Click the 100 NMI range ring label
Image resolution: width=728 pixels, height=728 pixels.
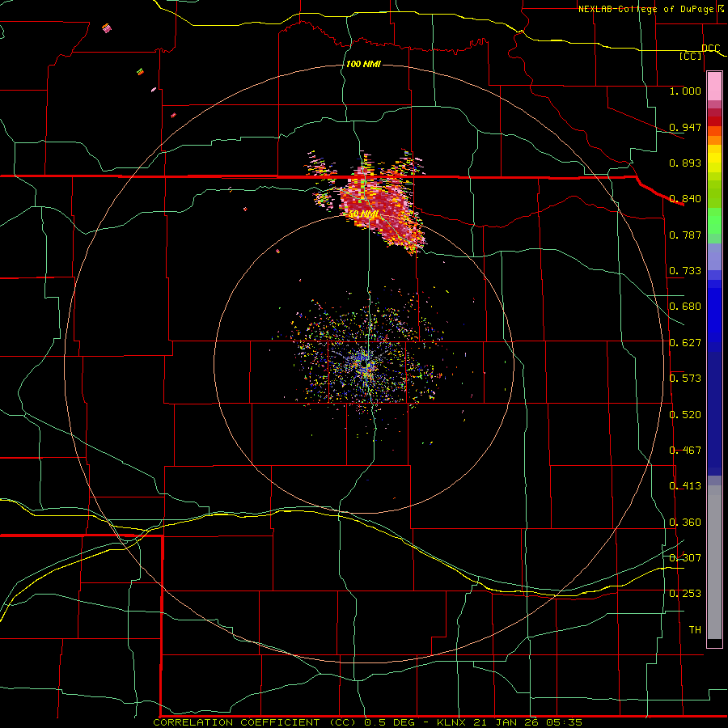tap(363, 64)
